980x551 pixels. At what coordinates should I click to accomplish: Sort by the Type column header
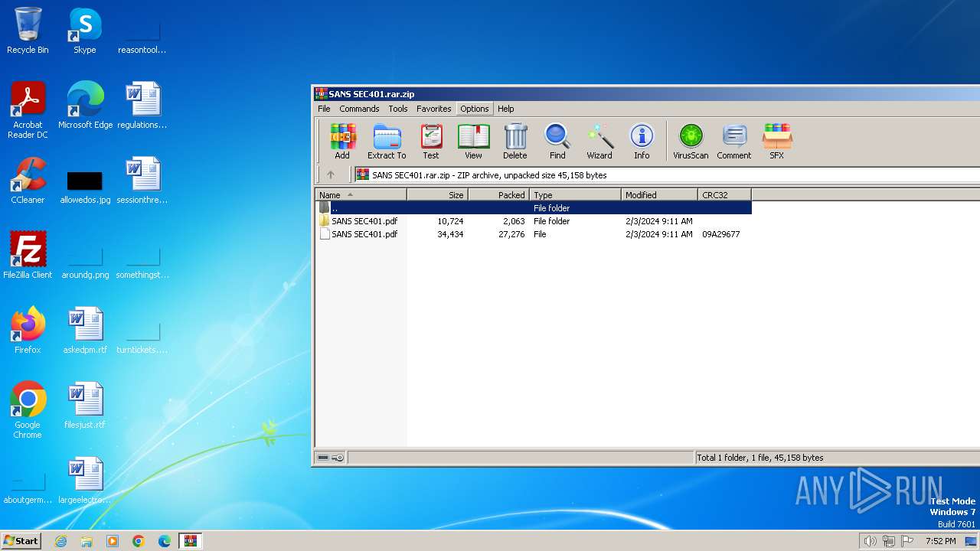(x=575, y=195)
